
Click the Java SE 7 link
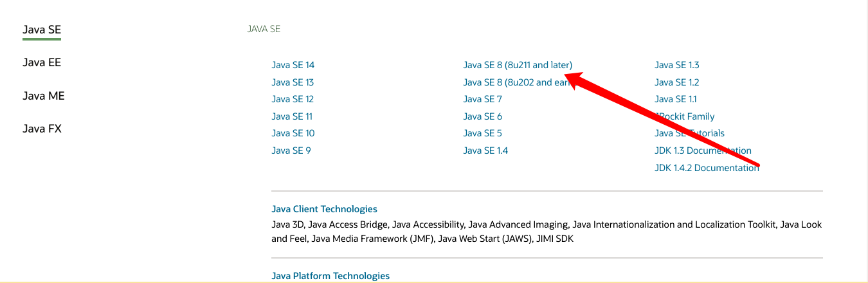[483, 99]
